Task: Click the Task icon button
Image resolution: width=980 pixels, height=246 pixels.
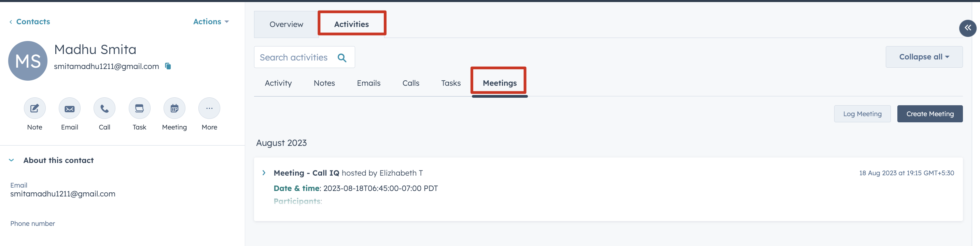Action: (139, 109)
